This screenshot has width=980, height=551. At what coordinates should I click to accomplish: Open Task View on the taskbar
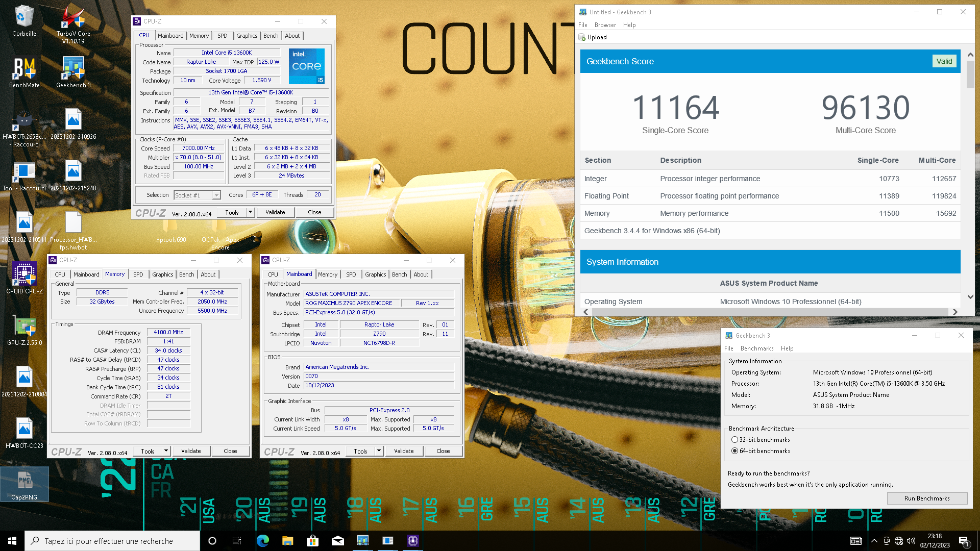point(237,541)
